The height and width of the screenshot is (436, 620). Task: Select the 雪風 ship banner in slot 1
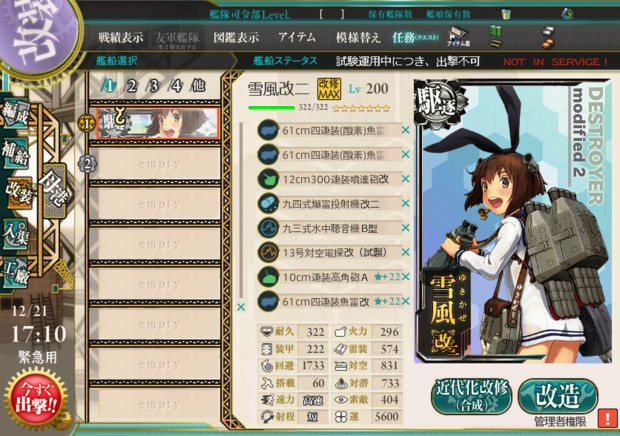tap(158, 123)
